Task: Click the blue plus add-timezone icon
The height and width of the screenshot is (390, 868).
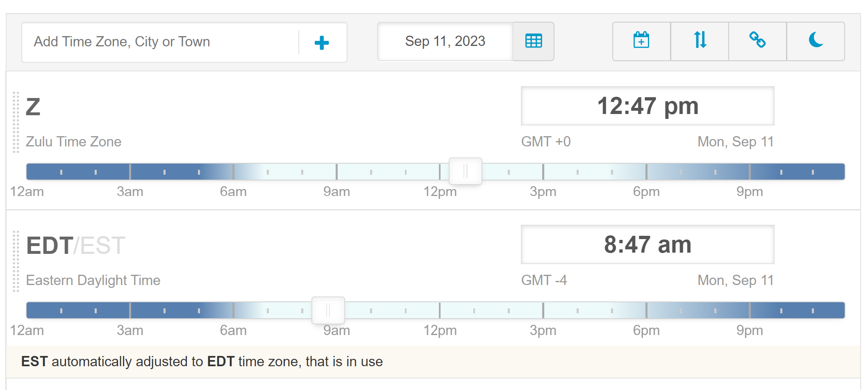Action: pyautogui.click(x=322, y=43)
